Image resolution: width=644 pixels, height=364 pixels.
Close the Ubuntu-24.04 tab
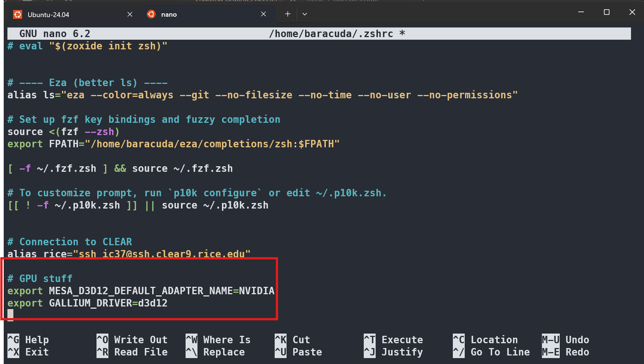[x=130, y=14]
